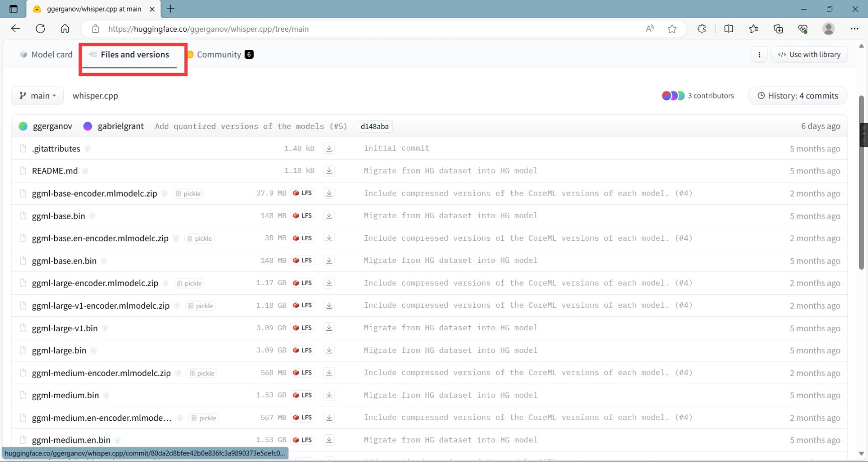868x462 pixels.
Task: Switch to the Model card tab
Action: (x=46, y=54)
